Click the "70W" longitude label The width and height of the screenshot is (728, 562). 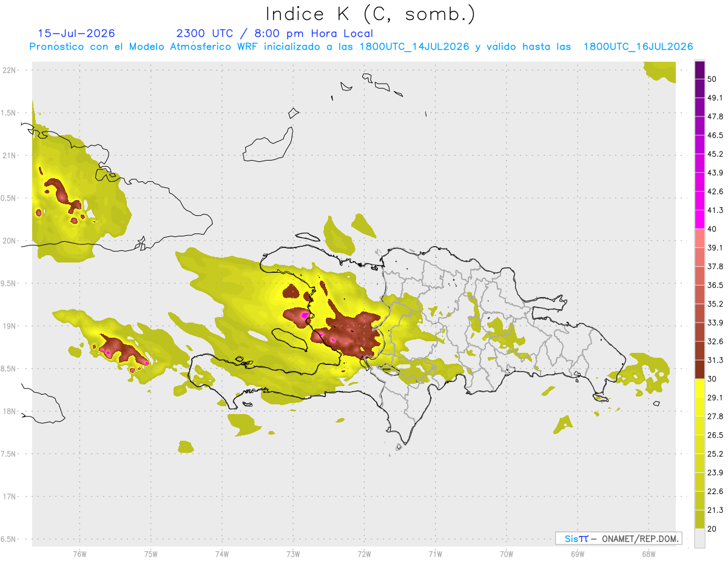click(x=507, y=554)
